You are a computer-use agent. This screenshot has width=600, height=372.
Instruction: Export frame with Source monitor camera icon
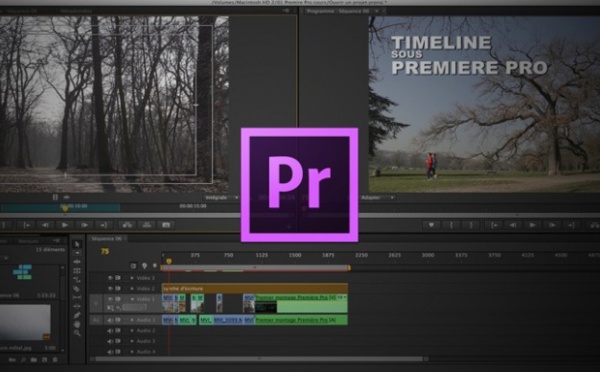tap(166, 225)
